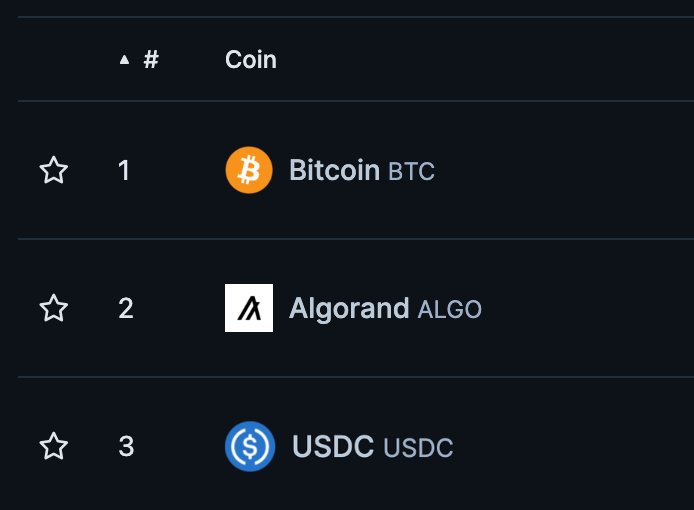Favorite Bitcoin with its star icon
Image resolution: width=694 pixels, height=510 pixels.
(x=53, y=171)
